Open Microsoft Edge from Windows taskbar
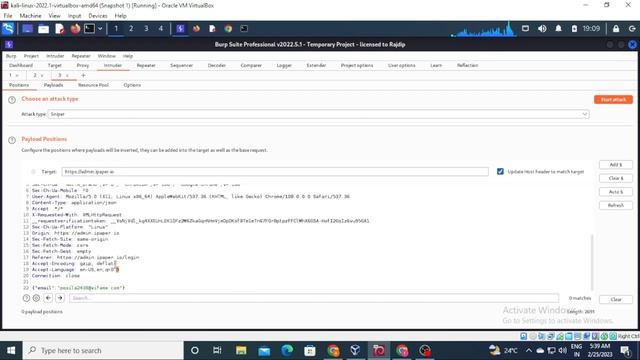The image size is (640, 360). (x=287, y=351)
